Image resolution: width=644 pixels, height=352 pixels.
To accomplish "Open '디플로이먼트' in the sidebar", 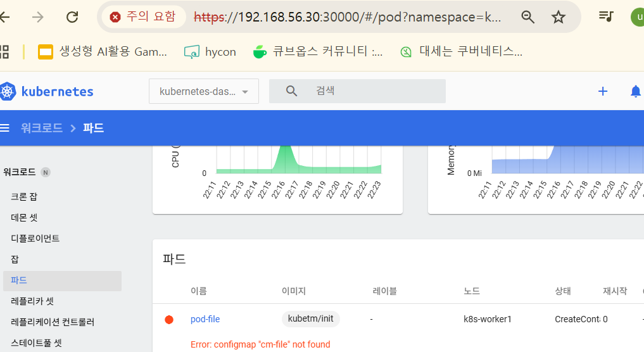I will coord(35,239).
